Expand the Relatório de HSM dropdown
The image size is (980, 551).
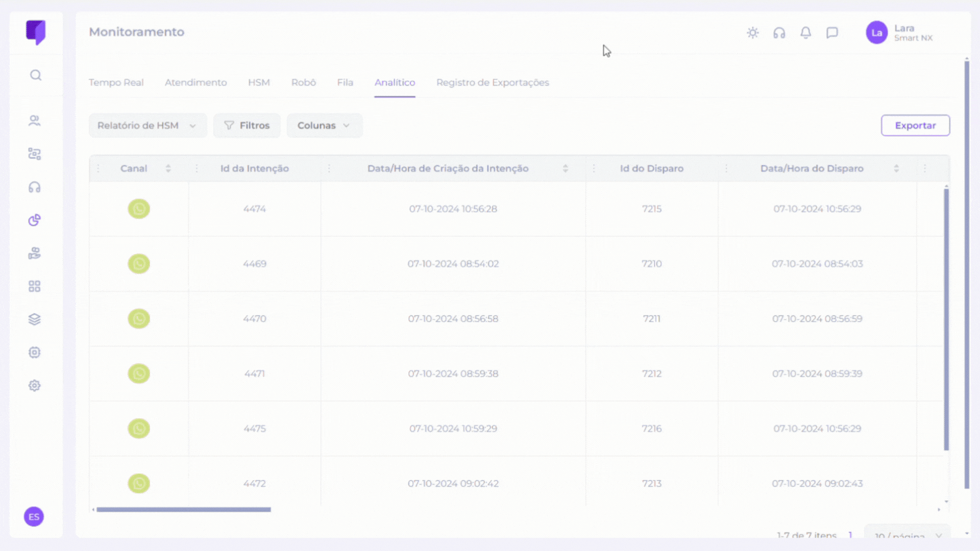[148, 126]
